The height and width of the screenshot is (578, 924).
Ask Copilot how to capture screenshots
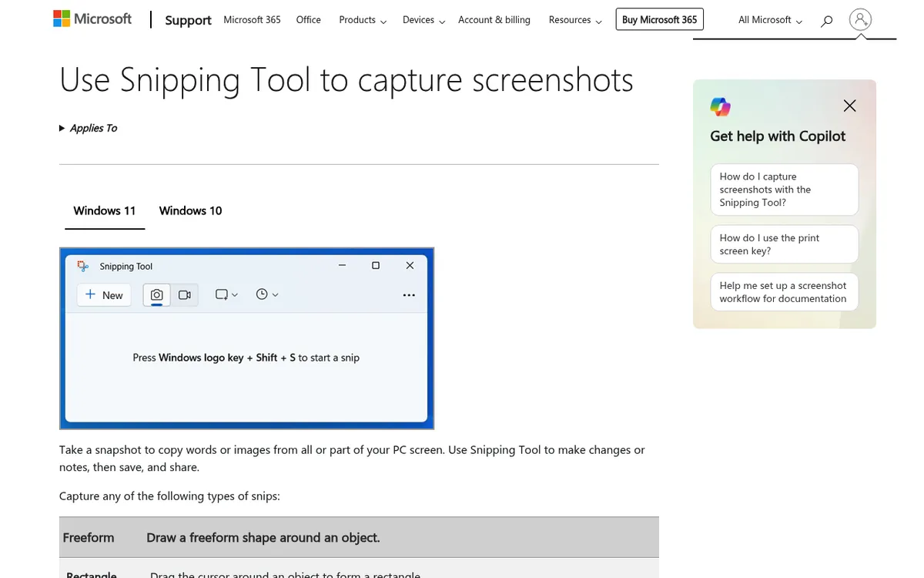click(x=784, y=190)
